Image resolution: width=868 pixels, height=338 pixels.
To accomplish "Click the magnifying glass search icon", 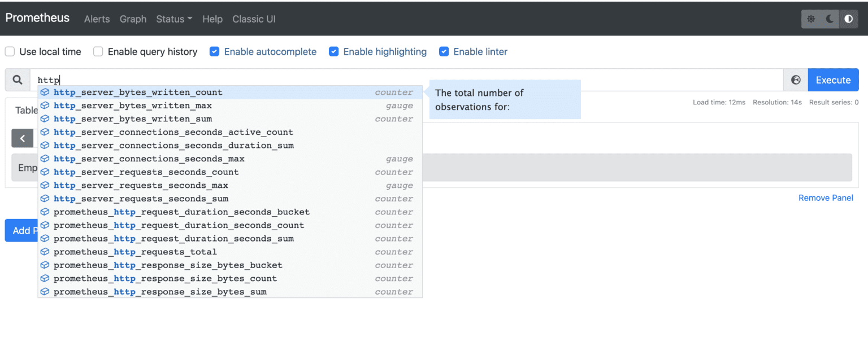I will pos(17,80).
